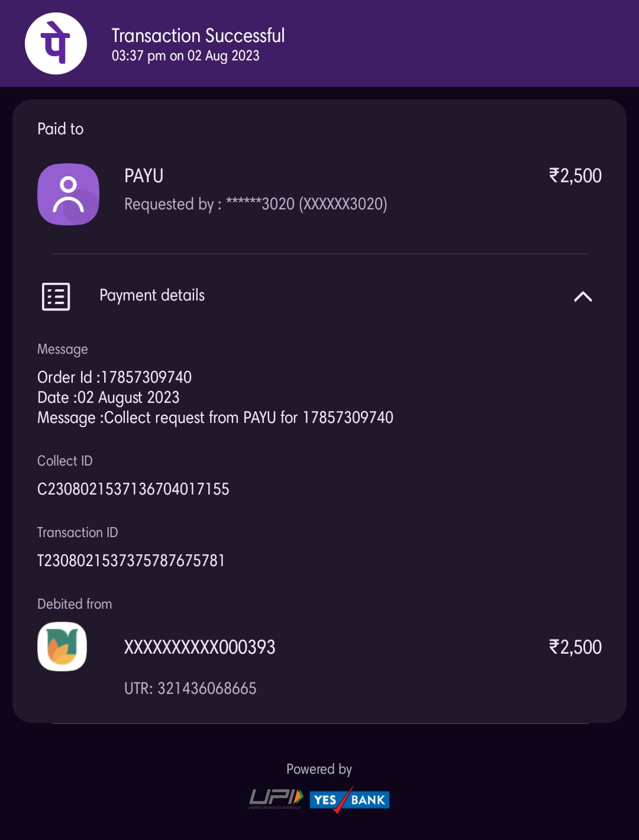Tap the PAYU recipient avatar icon
This screenshot has width=639, height=840.
coord(68,194)
